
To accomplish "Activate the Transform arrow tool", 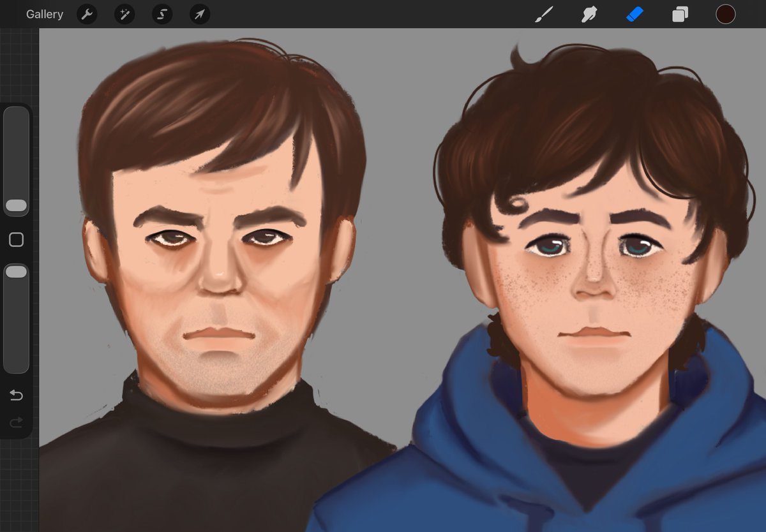I will pos(200,14).
